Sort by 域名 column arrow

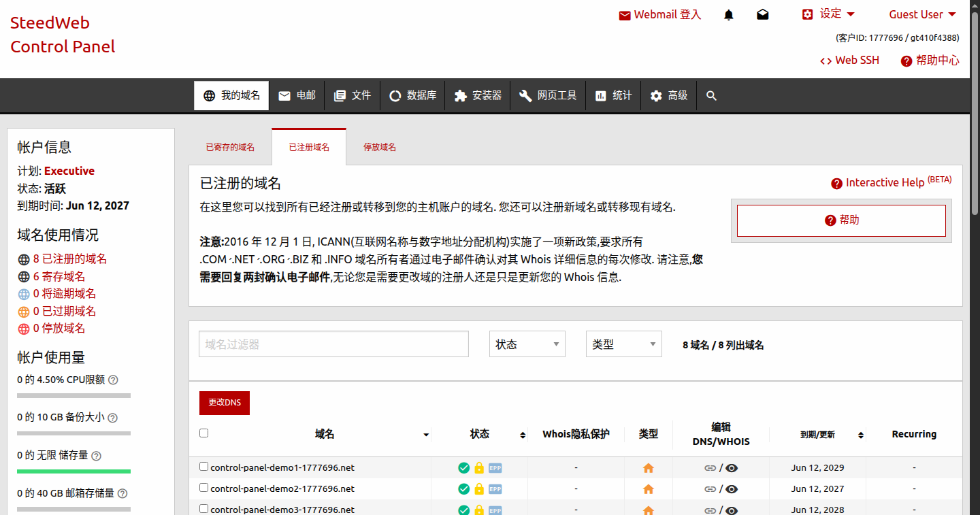(426, 435)
